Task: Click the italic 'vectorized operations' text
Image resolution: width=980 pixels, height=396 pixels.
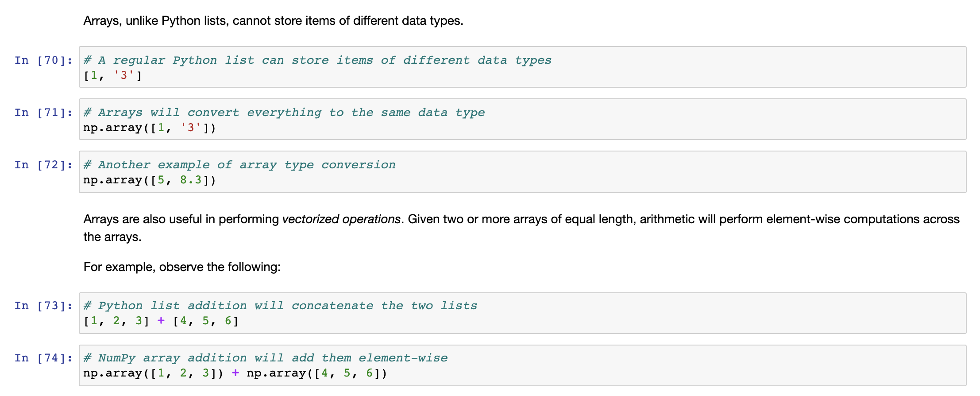Action: pyautogui.click(x=341, y=219)
